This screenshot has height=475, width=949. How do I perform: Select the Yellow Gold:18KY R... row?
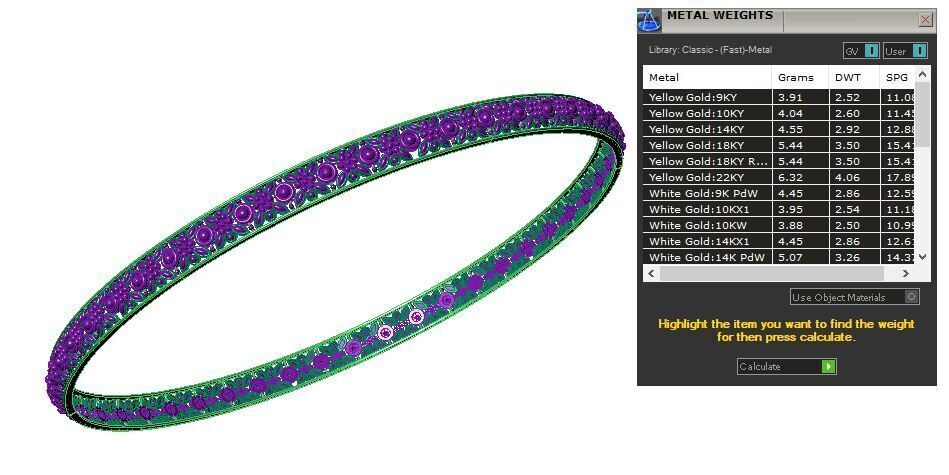pyautogui.click(x=778, y=161)
